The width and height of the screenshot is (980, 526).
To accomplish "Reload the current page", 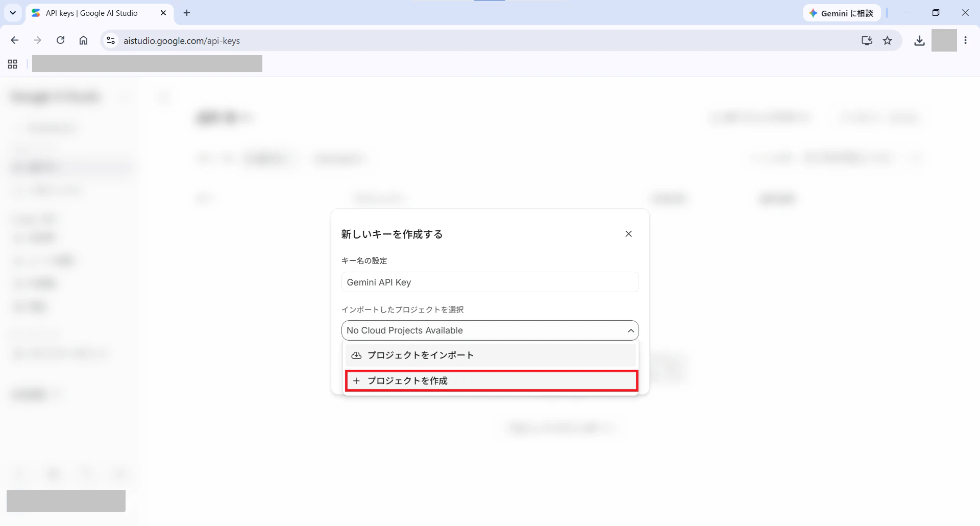I will tap(60, 40).
